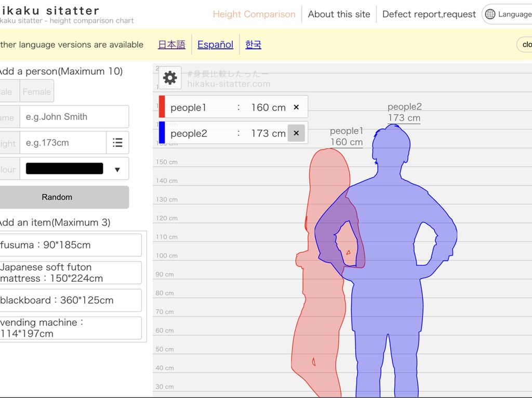
Task: Click the blue people2 color bar
Action: point(162,133)
